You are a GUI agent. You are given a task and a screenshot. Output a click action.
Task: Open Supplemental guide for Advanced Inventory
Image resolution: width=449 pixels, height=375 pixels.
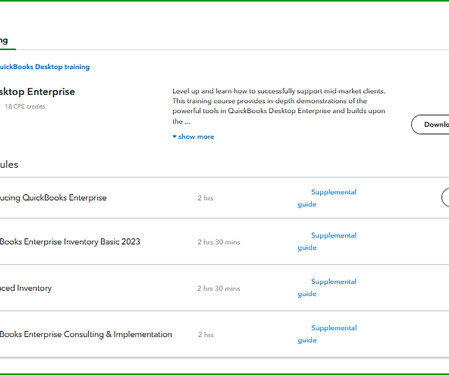point(327,288)
